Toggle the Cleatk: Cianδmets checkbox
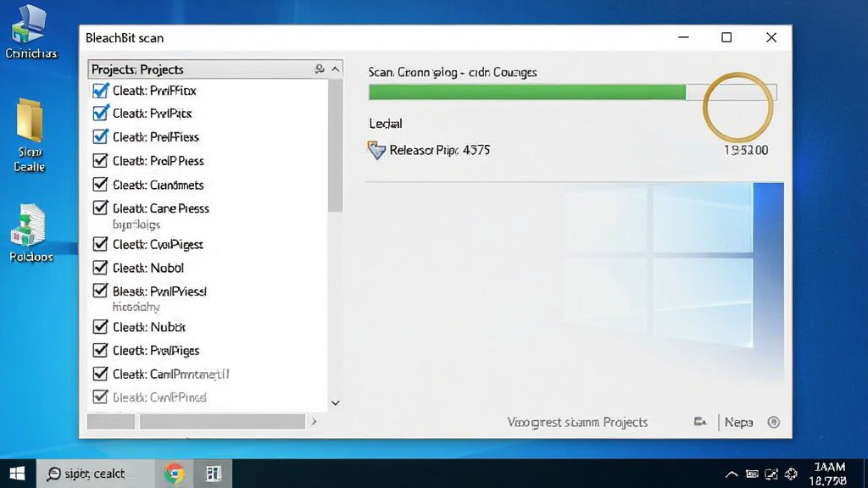Screen dimensions: 868x488 pos(100,184)
